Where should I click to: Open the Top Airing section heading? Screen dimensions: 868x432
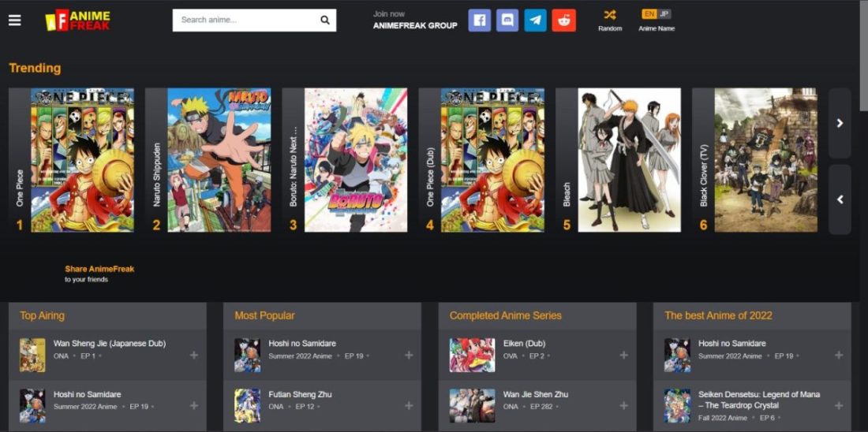click(x=42, y=316)
